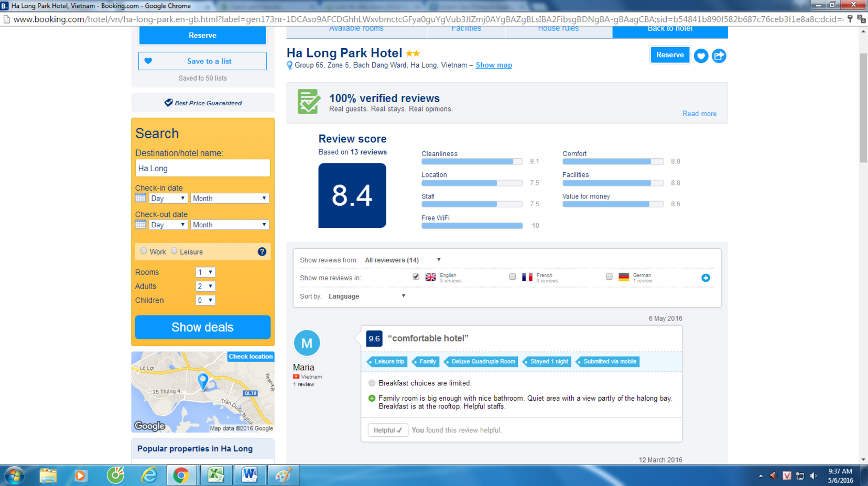Screen dimensions: 868x486
Task: Launch Windows Media Player from taskbar
Action: pyautogui.click(x=80, y=476)
